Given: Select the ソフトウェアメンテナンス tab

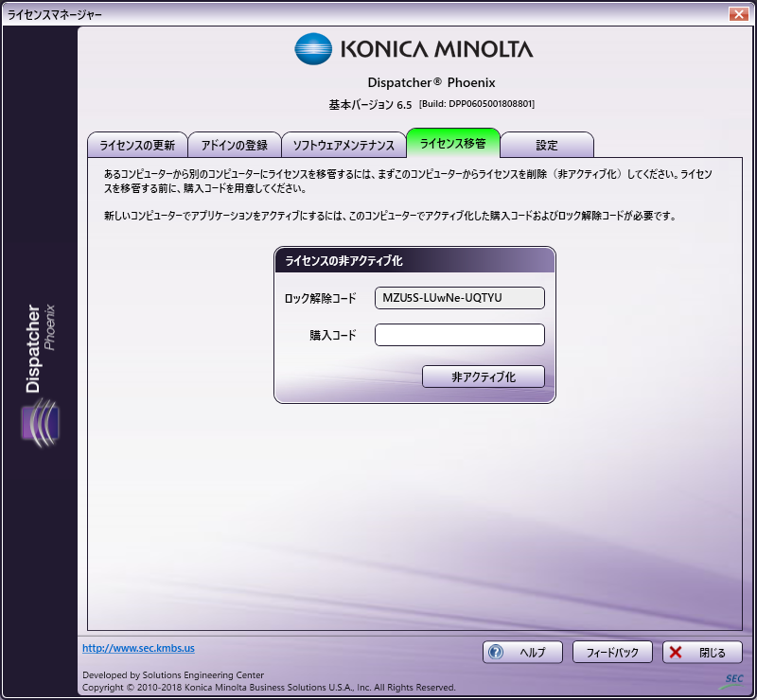Looking at the screenshot, I should 343,145.
